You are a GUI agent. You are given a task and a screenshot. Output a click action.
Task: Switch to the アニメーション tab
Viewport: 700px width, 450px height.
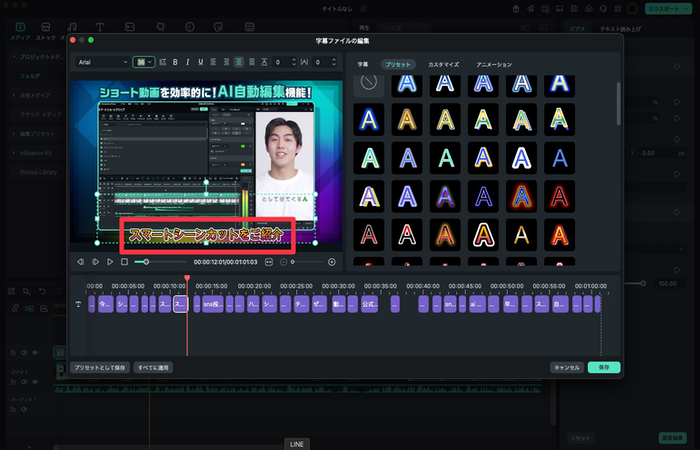pos(494,64)
